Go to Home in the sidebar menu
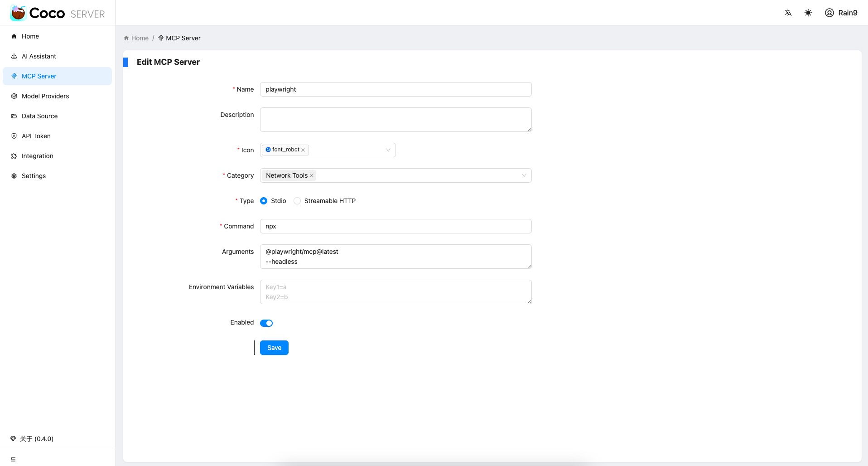 [x=57, y=36]
